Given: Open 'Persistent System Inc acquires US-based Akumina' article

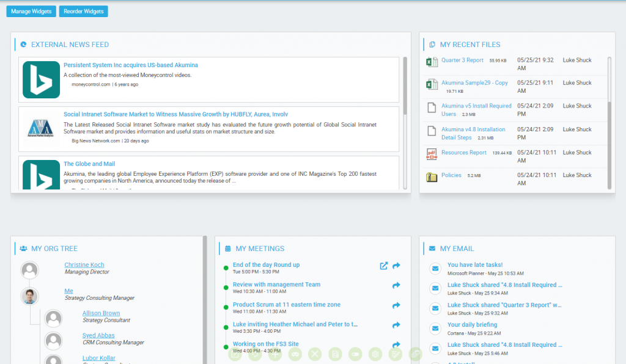Looking at the screenshot, I should tap(131, 65).
